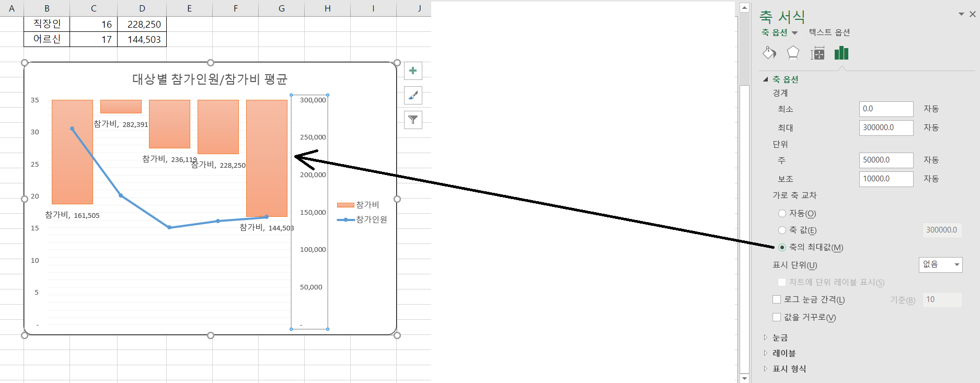Open the Effects pentagon icon
This screenshot has width=980, height=383.
[793, 53]
